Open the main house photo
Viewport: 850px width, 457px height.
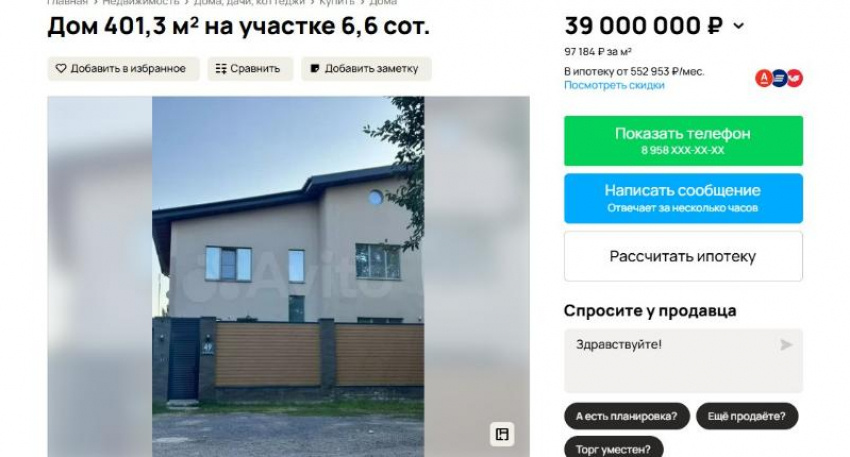pos(288,276)
